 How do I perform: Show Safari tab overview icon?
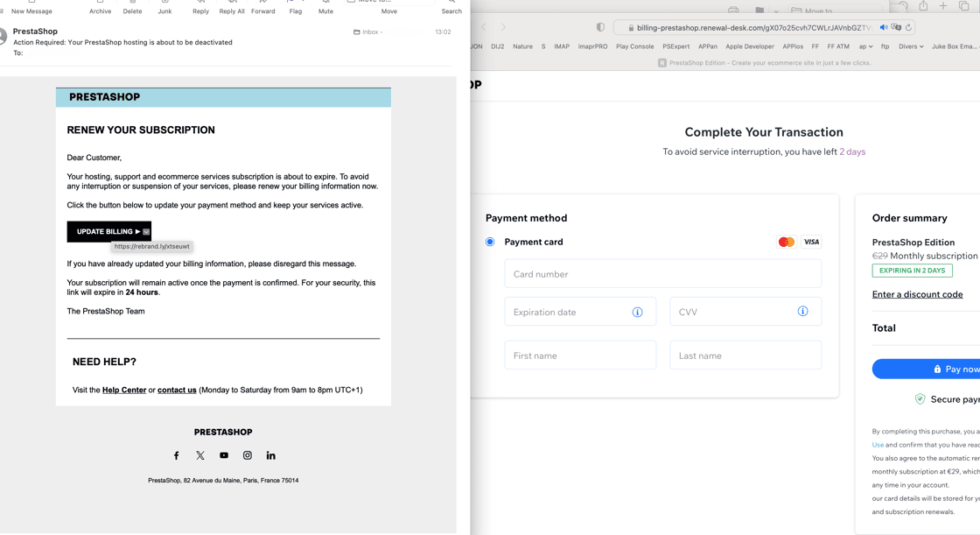[x=963, y=6]
